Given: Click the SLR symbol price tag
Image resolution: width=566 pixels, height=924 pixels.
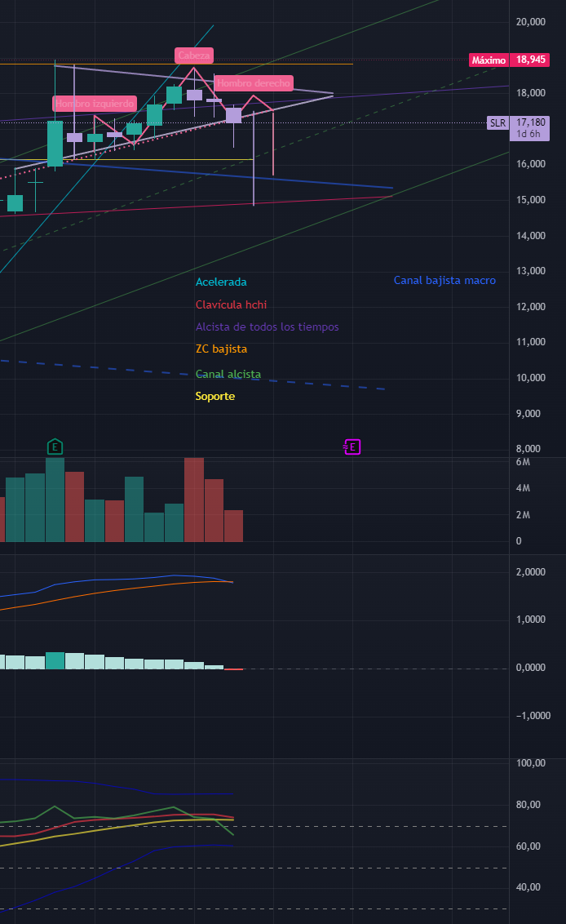Looking at the screenshot, I should pyautogui.click(x=497, y=122).
